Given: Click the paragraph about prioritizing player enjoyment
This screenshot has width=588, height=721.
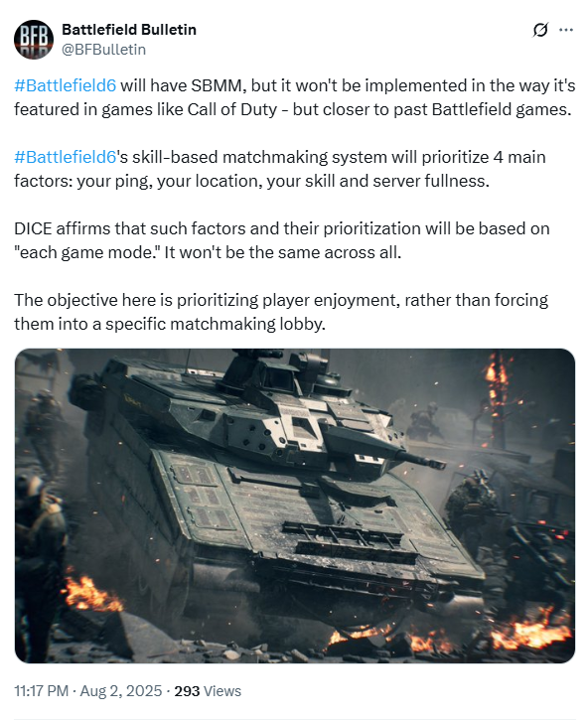Looking at the screenshot, I should (x=281, y=312).
